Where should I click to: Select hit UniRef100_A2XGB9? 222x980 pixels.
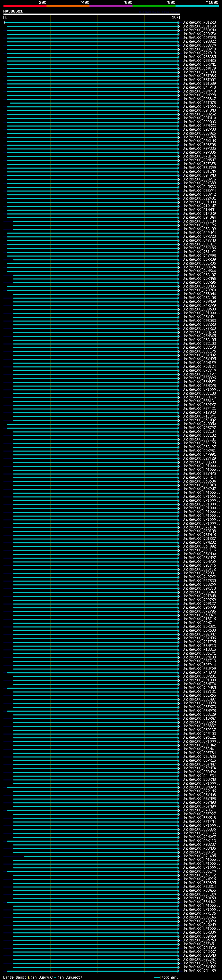199,183
